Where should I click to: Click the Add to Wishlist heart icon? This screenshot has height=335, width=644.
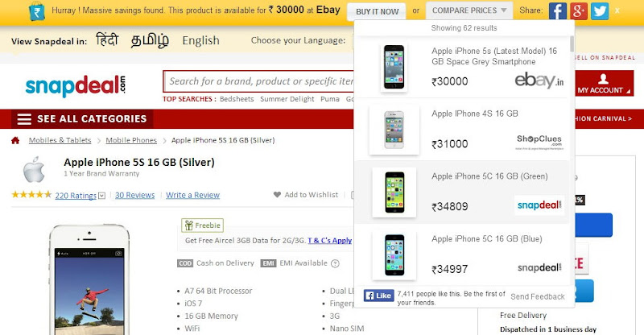click(x=277, y=195)
